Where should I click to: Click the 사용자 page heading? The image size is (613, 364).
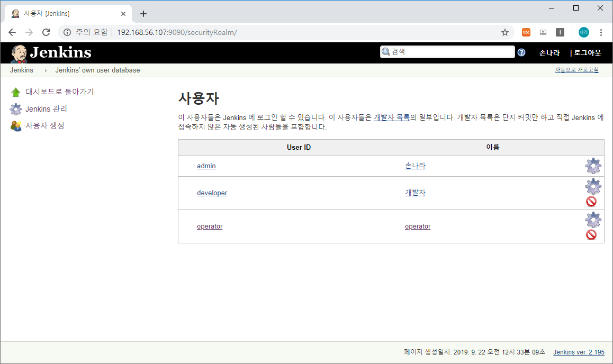(x=199, y=98)
